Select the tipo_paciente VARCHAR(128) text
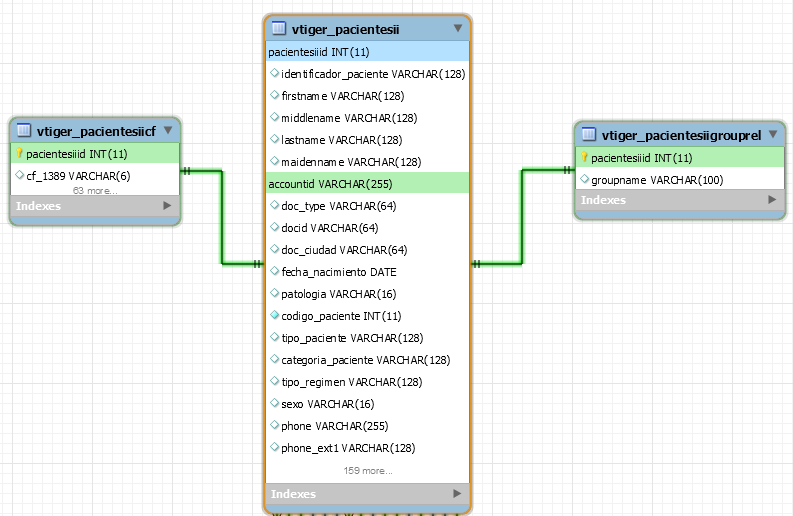 [353, 338]
